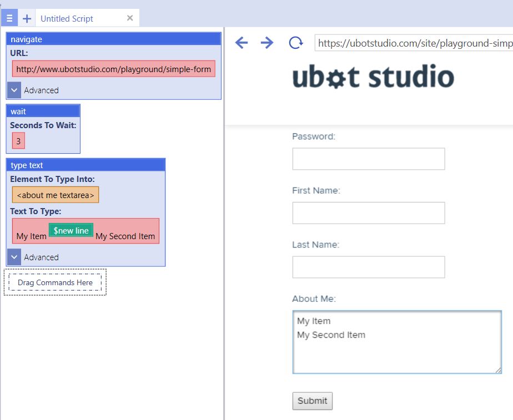Screen dimensions: 513x420
Task: Open the hamburger menu icon
Action: 9,18
